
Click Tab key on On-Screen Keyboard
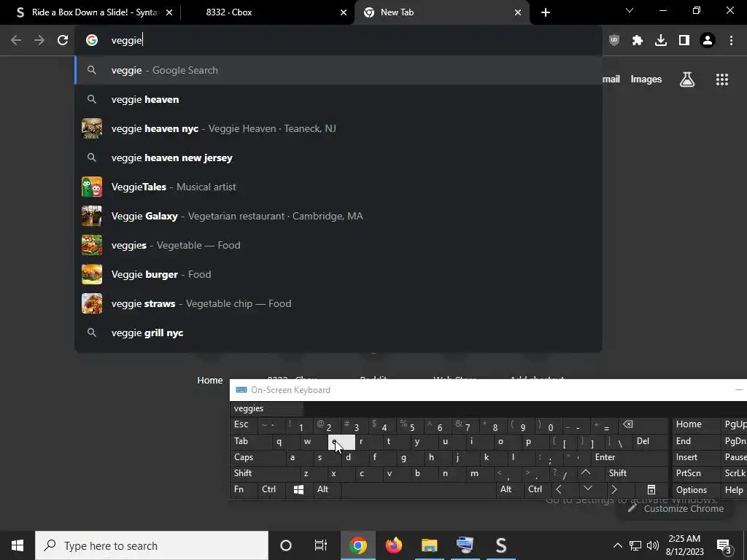tap(249, 441)
